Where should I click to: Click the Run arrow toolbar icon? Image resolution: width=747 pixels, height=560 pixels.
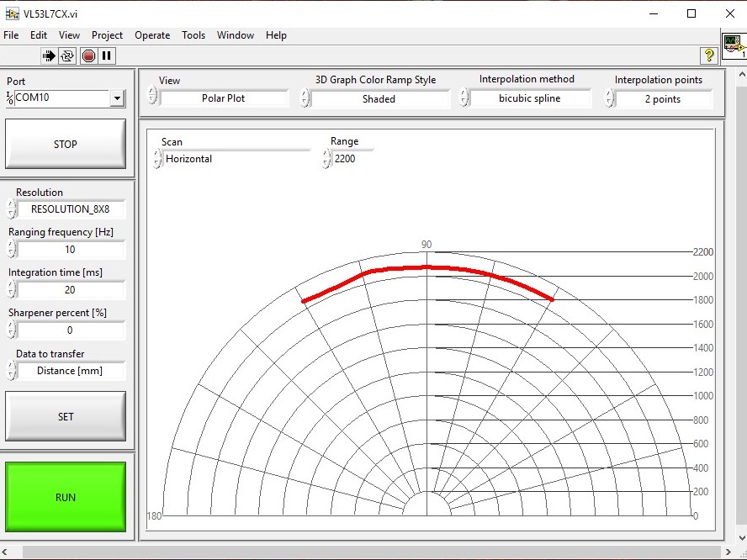tap(49, 55)
